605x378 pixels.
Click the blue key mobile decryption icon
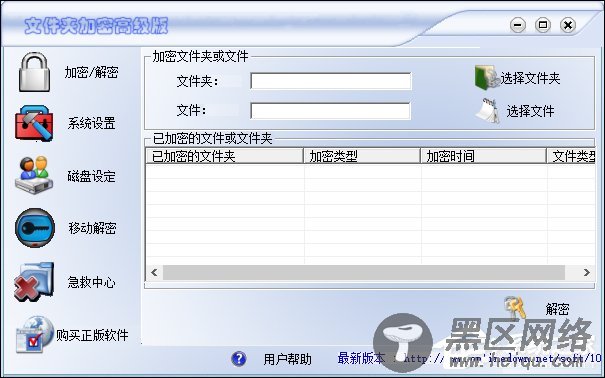[35, 228]
